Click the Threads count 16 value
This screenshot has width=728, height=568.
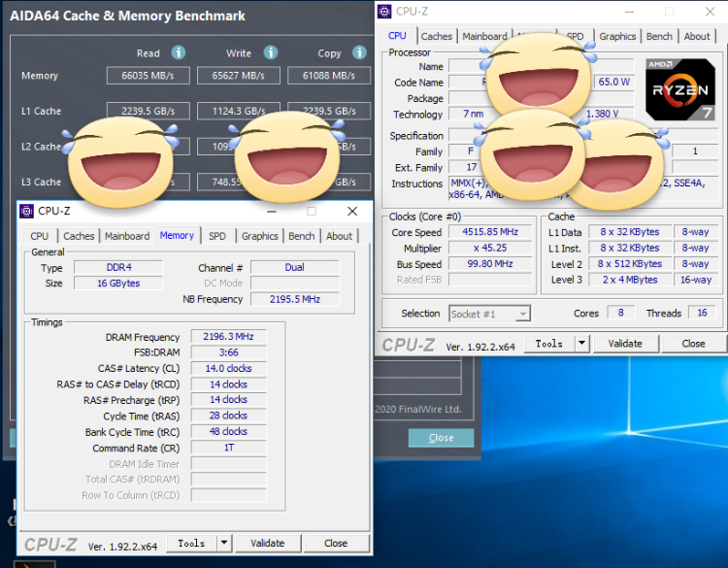(702, 313)
